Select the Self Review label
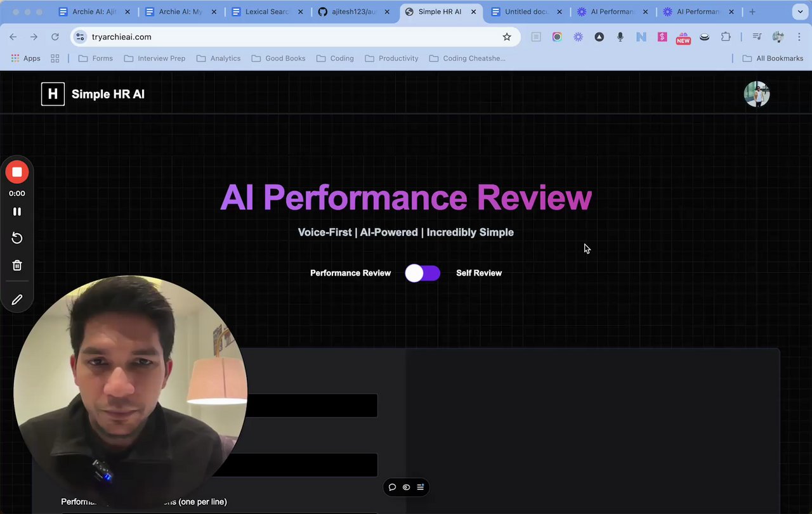Viewport: 812px width, 514px height. pos(479,273)
